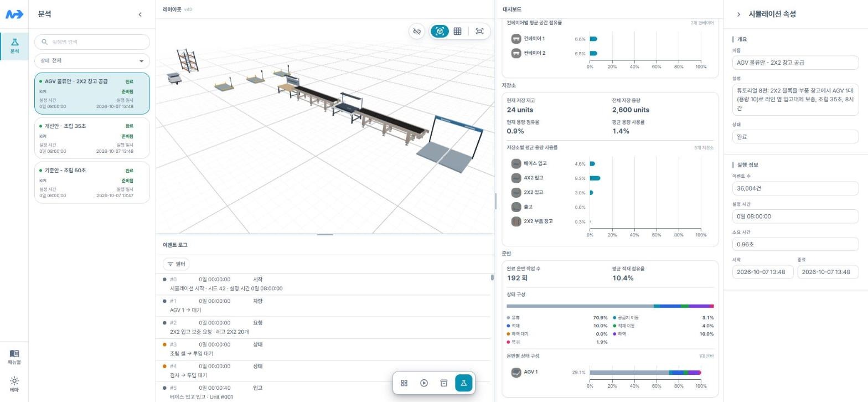Click event log row #0 시뮬레이션 시작
The image size is (868, 402).
click(x=323, y=284)
